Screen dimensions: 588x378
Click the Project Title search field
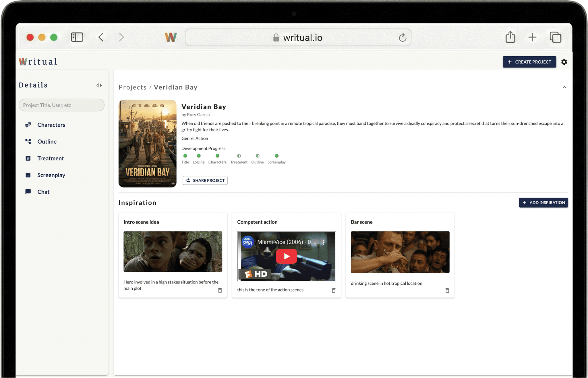click(x=61, y=105)
